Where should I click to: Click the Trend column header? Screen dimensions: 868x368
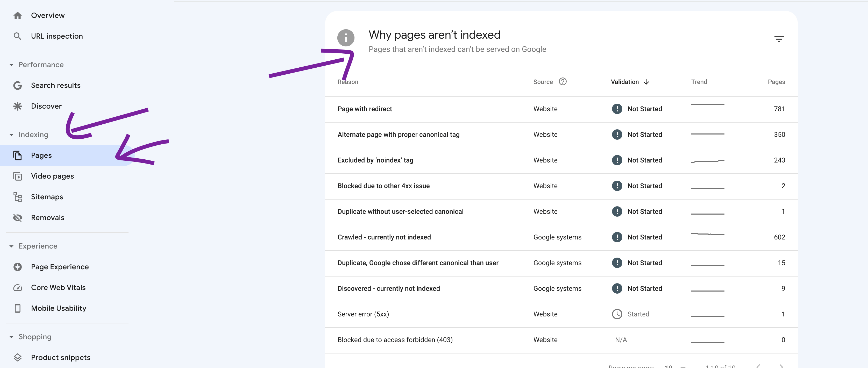[699, 82]
